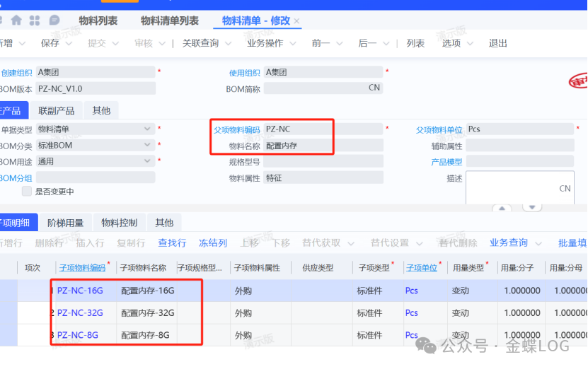Open the BOM分类 dropdown showing 标准BOM
This screenshot has height=369, width=588.
[148, 146]
